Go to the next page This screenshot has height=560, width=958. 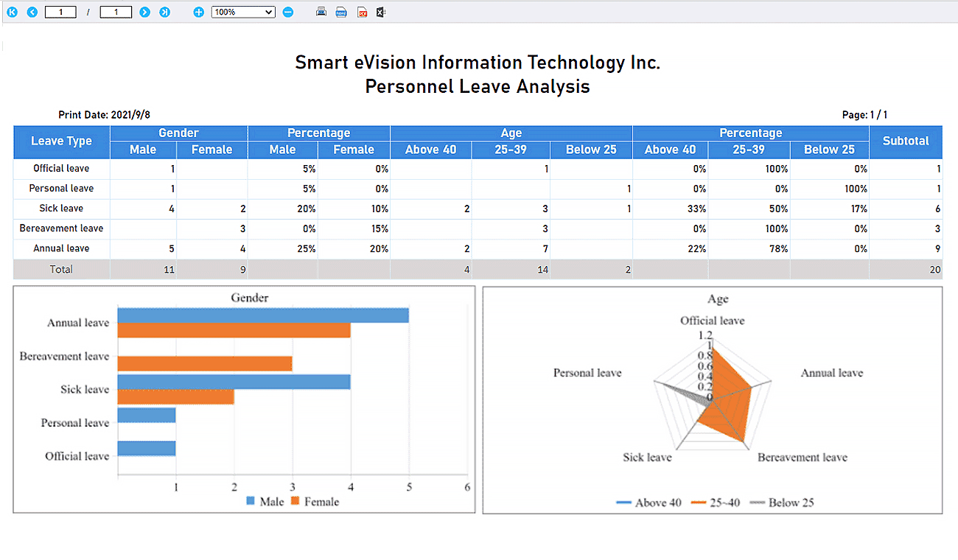click(x=144, y=12)
